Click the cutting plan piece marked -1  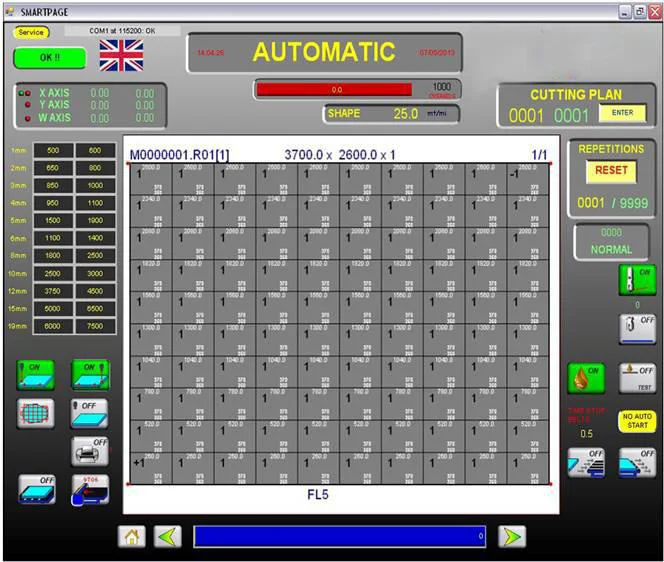click(528, 180)
